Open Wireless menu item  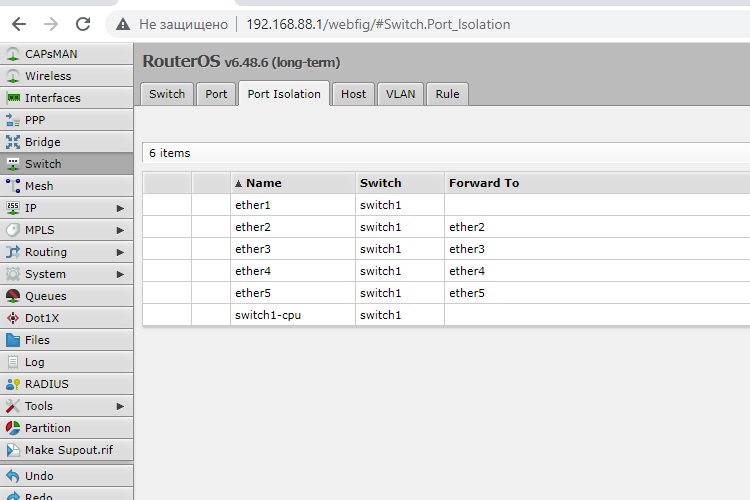click(x=66, y=76)
